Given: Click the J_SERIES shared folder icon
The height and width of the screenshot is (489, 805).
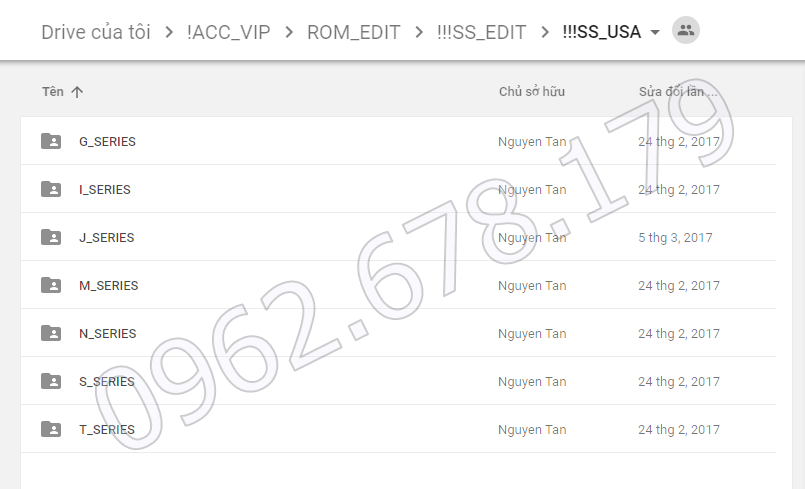Looking at the screenshot, I should pyautogui.click(x=51, y=237).
